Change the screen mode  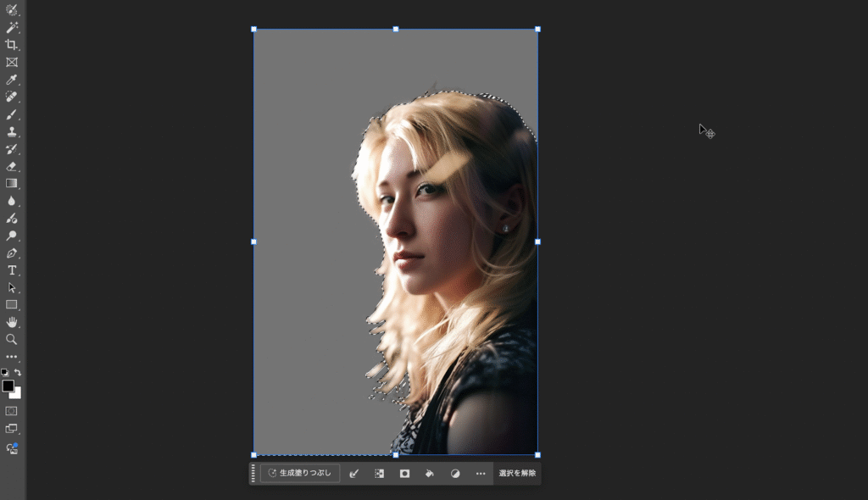tap(11, 429)
